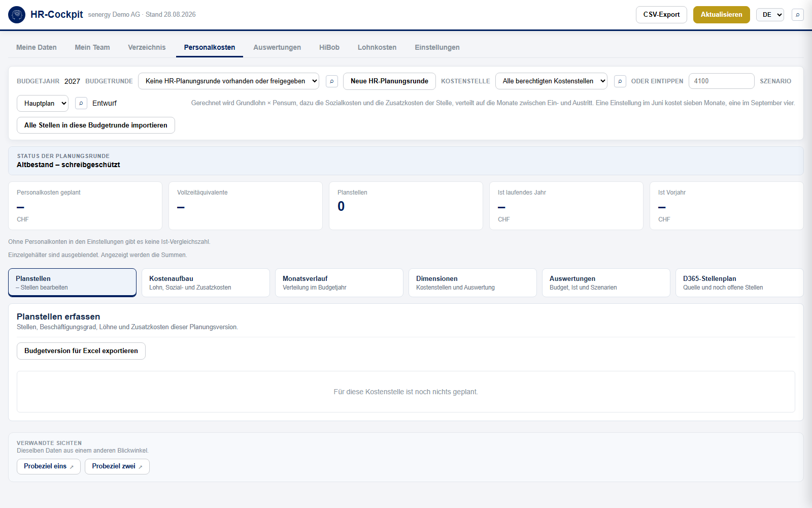Go to the Verzeichnis tab

(x=147, y=47)
